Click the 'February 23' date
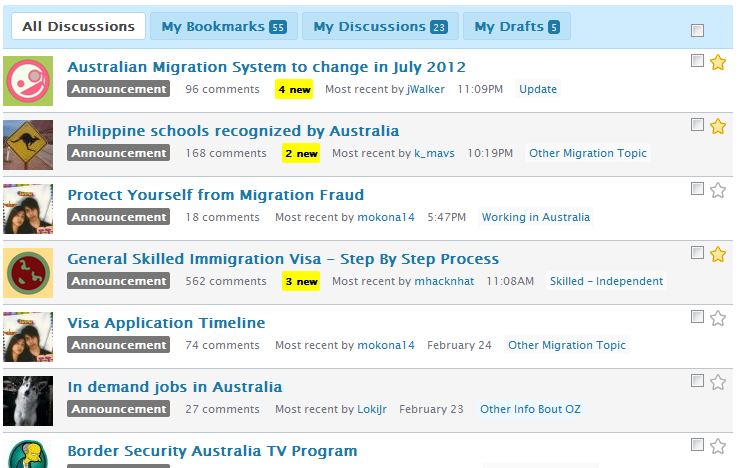Viewport: 740px width, 468px height. point(431,409)
